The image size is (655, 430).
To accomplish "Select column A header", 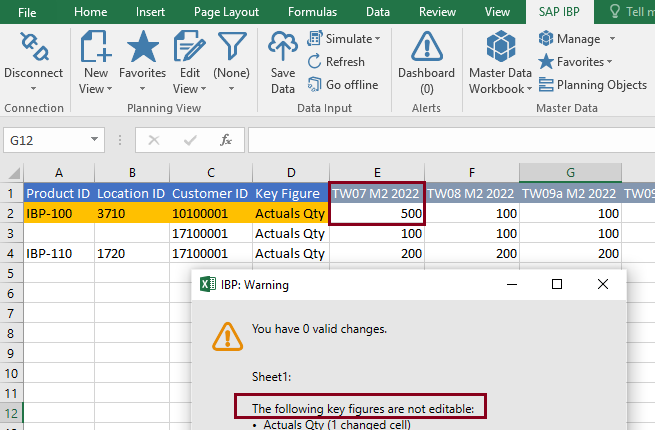I will click(59, 173).
